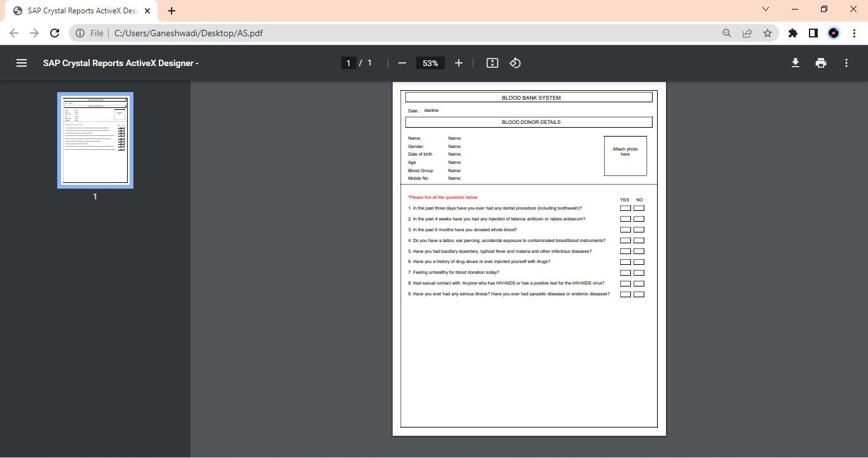This screenshot has height=458, width=868.
Task: Click the Mobile No label
Action: click(418, 178)
